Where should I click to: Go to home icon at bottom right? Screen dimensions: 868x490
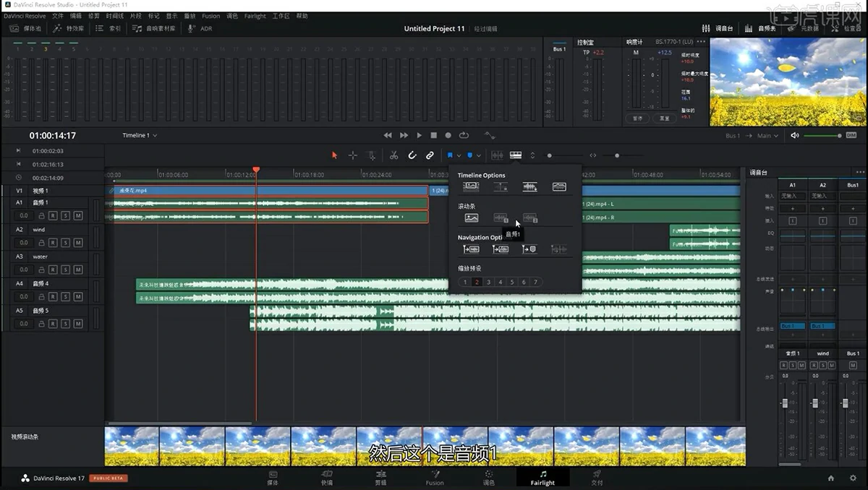click(x=831, y=478)
